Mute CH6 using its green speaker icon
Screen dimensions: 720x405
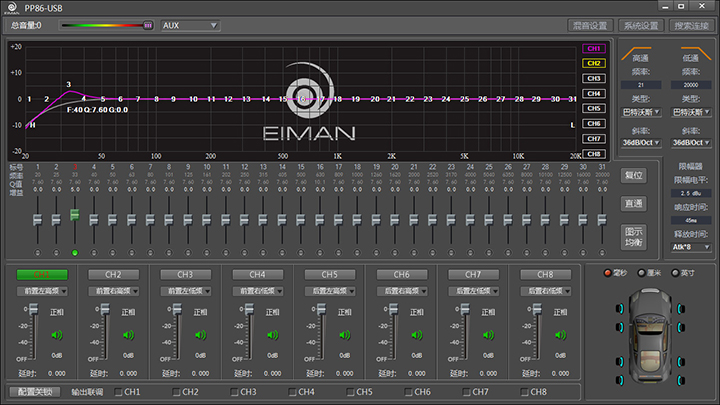pyautogui.click(x=417, y=335)
